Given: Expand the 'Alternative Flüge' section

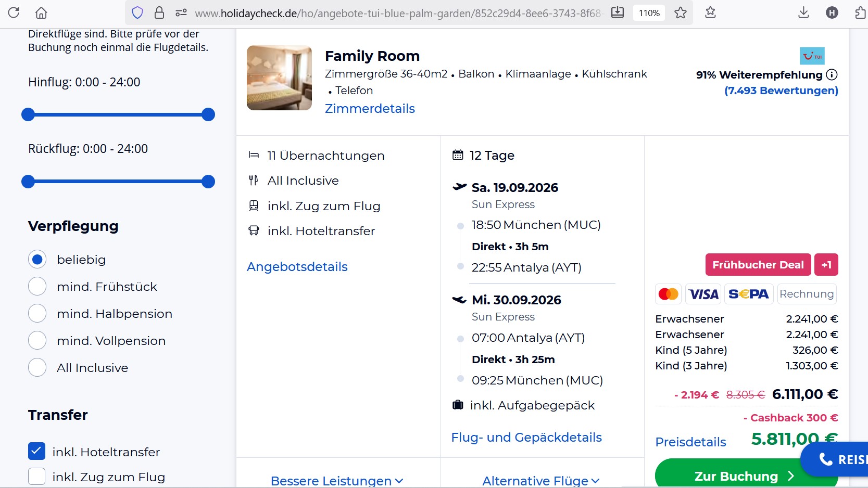Looking at the screenshot, I should click(x=540, y=481).
